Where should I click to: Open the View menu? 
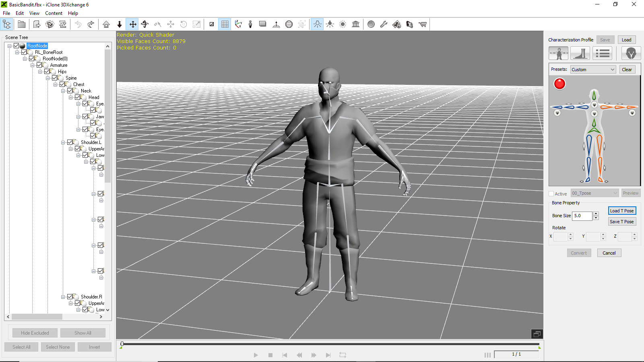tap(34, 13)
